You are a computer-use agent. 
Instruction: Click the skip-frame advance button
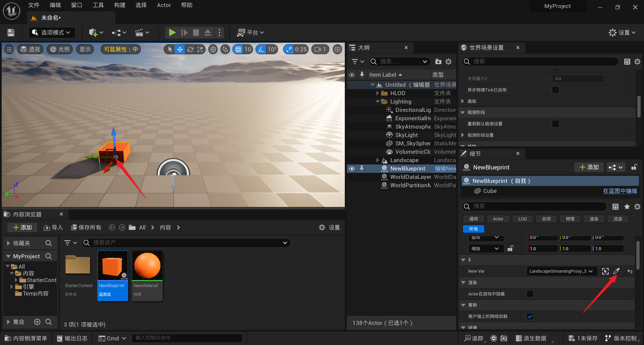[184, 32]
